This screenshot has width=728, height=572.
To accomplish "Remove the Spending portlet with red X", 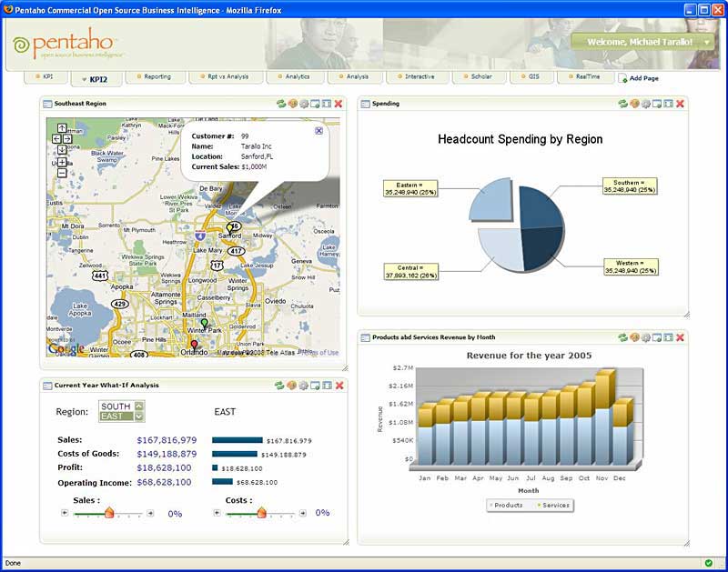I will 680,104.
